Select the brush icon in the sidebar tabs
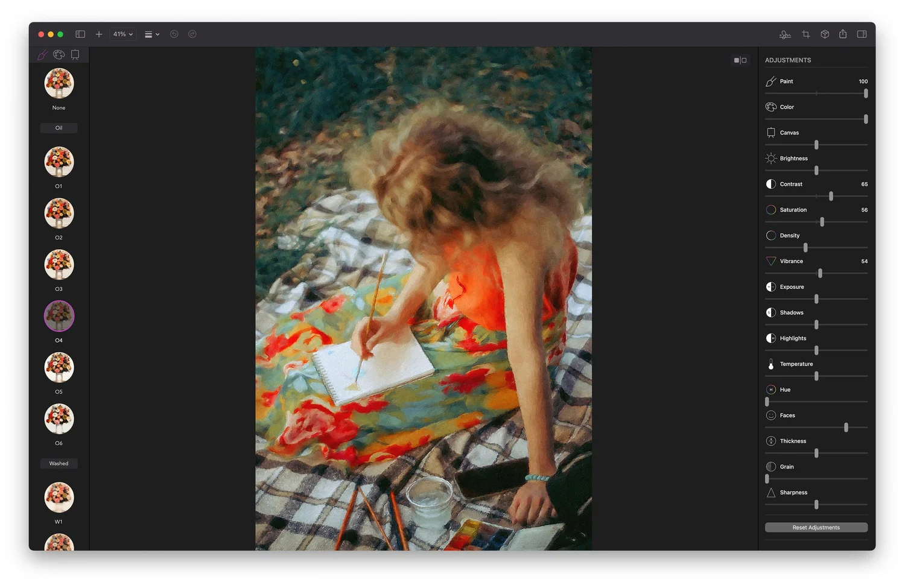This screenshot has height=588, width=905. [x=42, y=54]
